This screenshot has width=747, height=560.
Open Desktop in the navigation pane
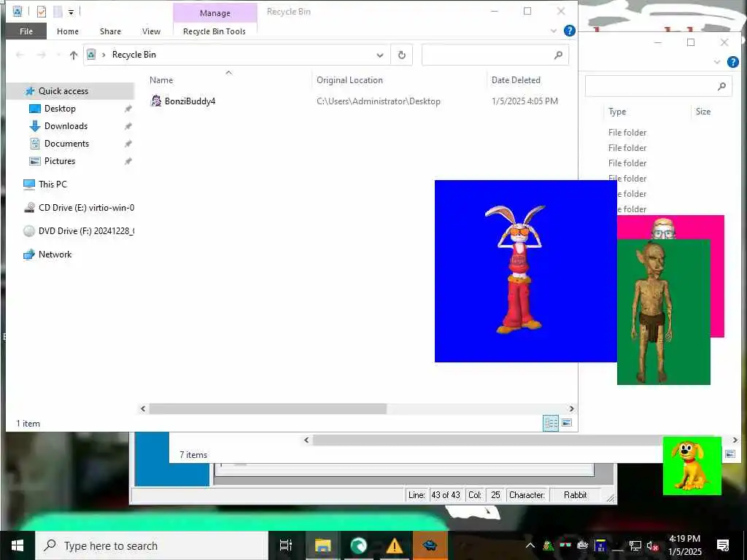coord(60,109)
